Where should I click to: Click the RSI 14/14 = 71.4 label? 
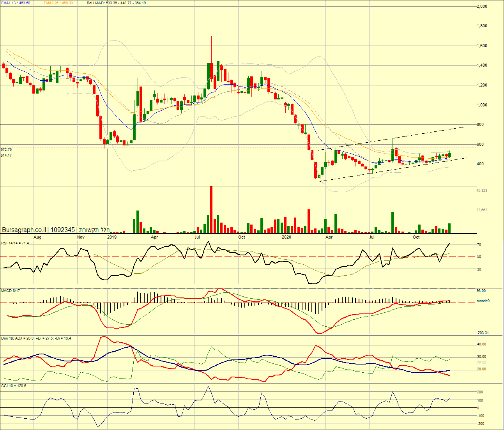[x=15, y=243]
